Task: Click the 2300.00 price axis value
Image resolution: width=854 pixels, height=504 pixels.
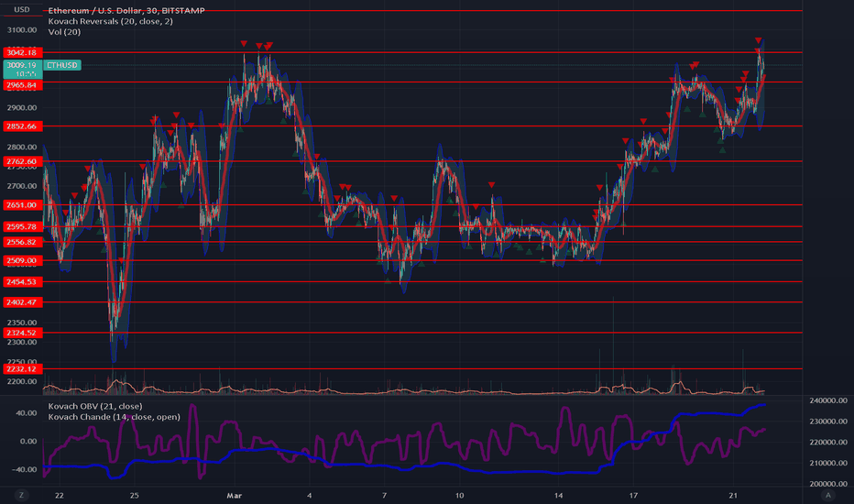Action: tap(22, 342)
